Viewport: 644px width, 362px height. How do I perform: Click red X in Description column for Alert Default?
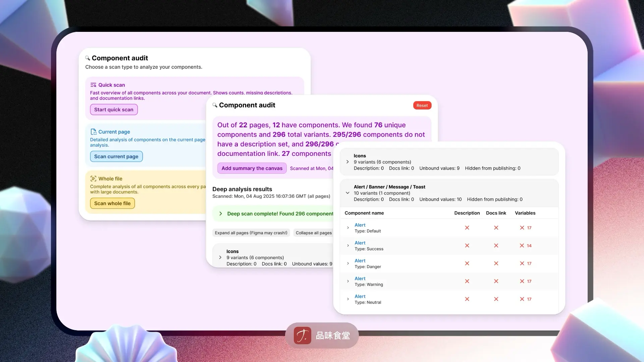coord(467,228)
